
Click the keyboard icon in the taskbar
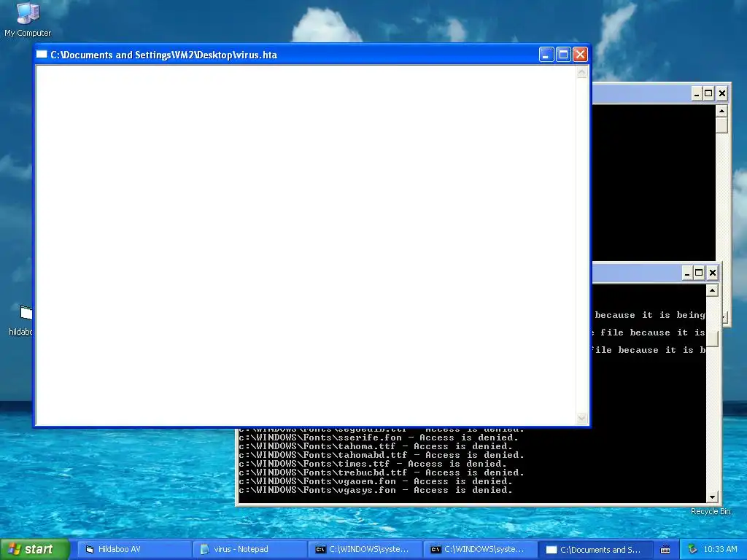click(665, 550)
